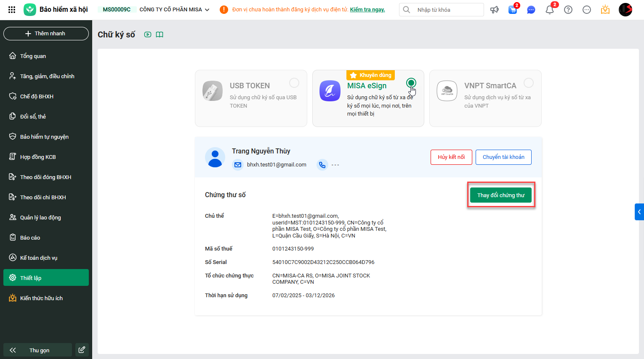Open Theo dõi chi BHXH menu
Image resolution: width=644 pixels, height=359 pixels.
coord(46,197)
